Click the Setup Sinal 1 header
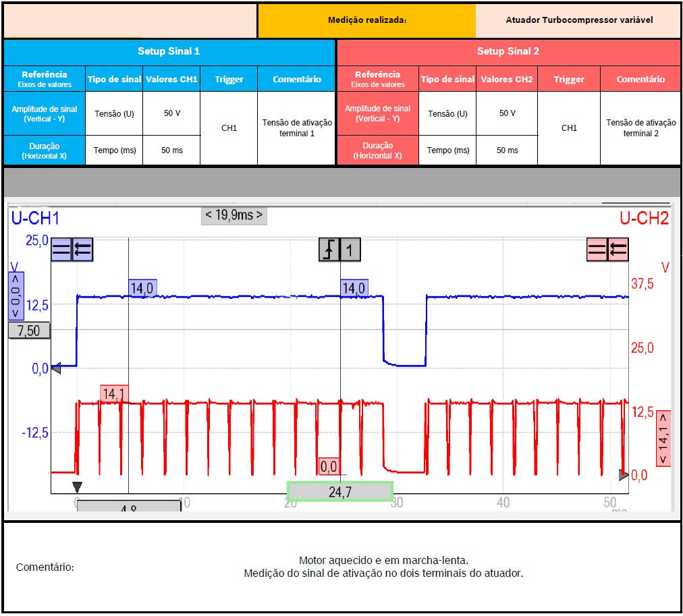 coord(169,51)
